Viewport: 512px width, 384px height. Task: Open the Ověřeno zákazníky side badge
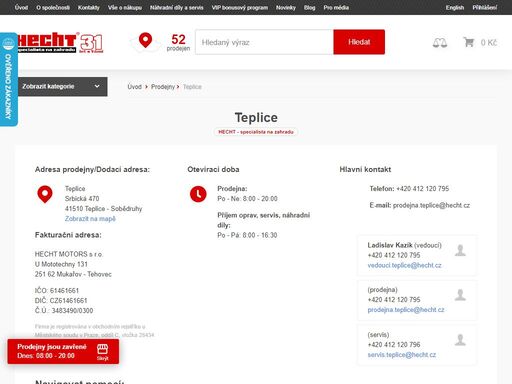coord(8,79)
